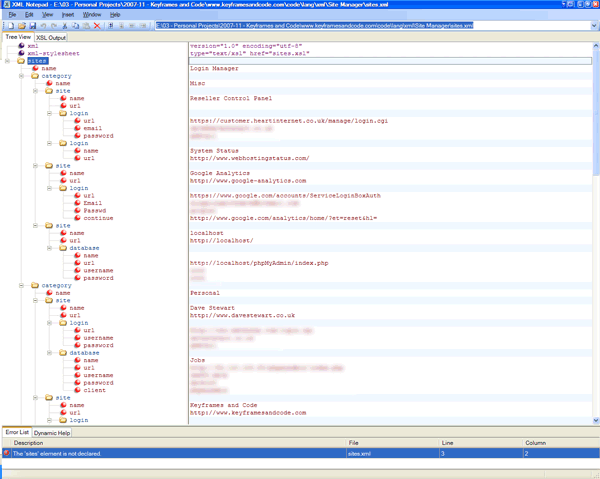Click the Google Analytics URL value
This screenshot has height=479, width=600.
pos(248,181)
